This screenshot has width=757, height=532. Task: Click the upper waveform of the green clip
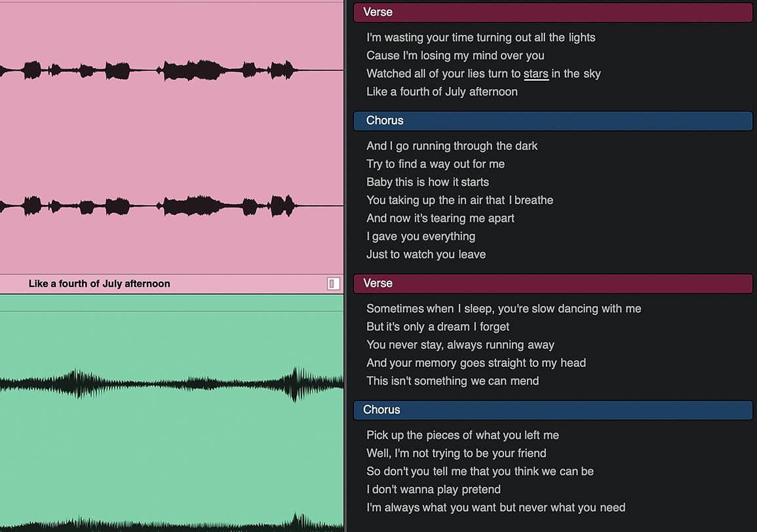(x=171, y=384)
